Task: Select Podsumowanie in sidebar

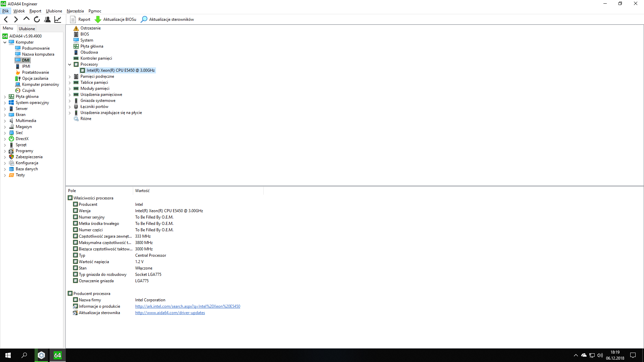Action: tap(36, 48)
